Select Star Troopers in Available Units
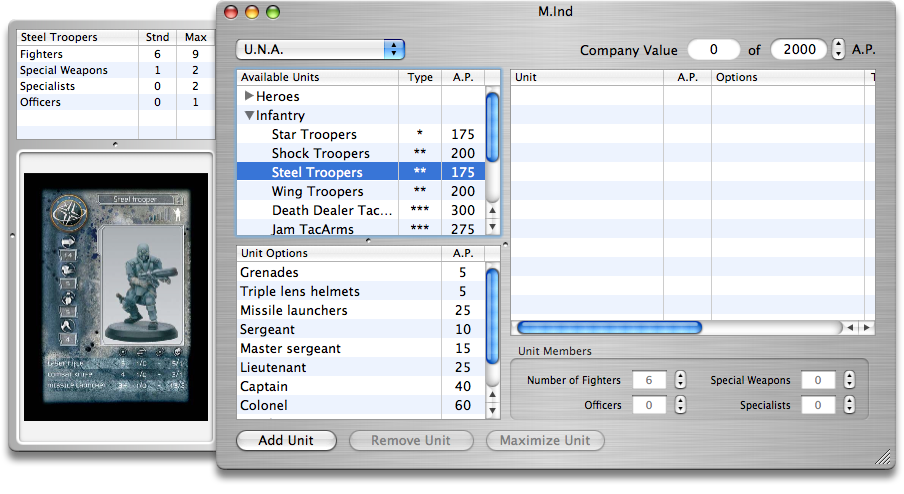The image size is (904, 494). point(314,135)
